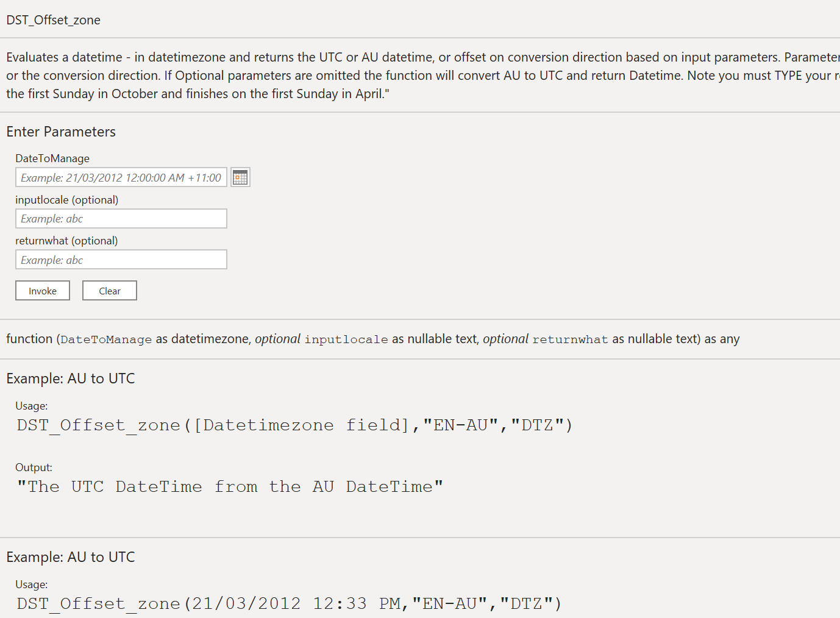Click the inputlocale (optional) label
The width and height of the screenshot is (840, 618).
pyautogui.click(x=67, y=200)
